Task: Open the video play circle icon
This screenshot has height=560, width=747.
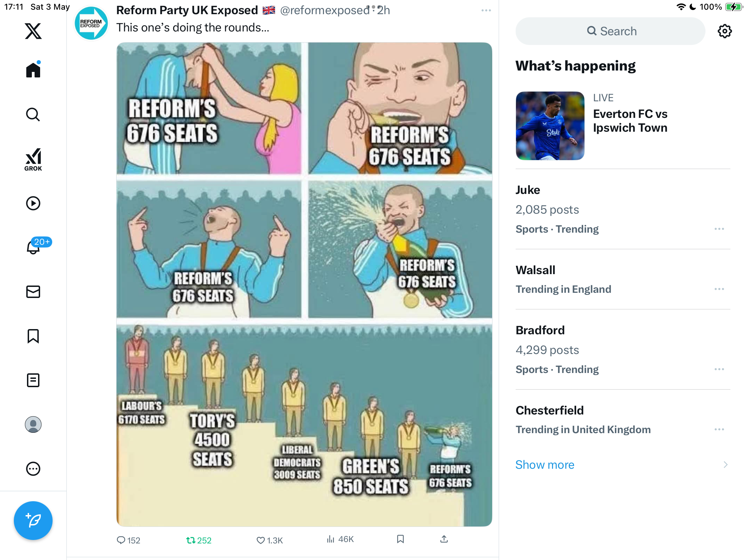Action: [x=33, y=203]
